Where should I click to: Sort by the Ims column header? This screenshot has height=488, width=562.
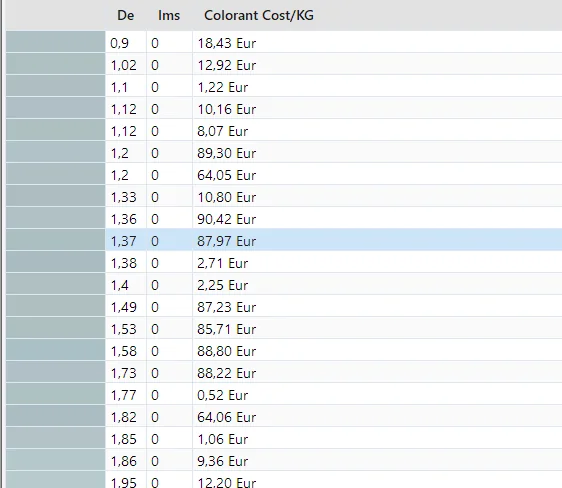pos(169,15)
